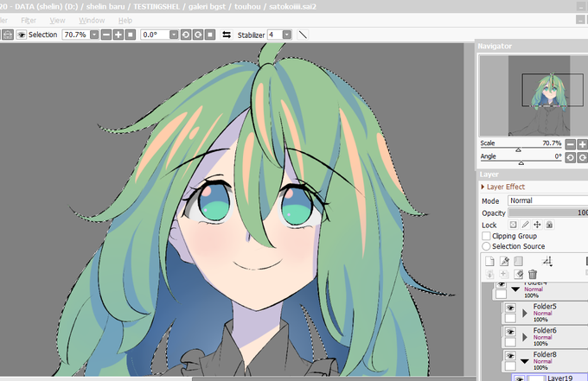
Task: Open the Filter menu
Action: (x=29, y=20)
